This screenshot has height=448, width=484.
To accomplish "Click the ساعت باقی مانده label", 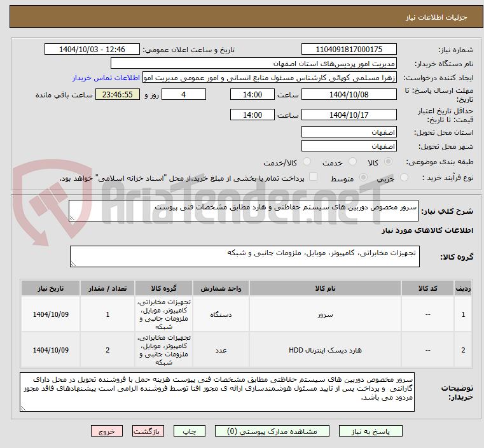I will 64,95.
